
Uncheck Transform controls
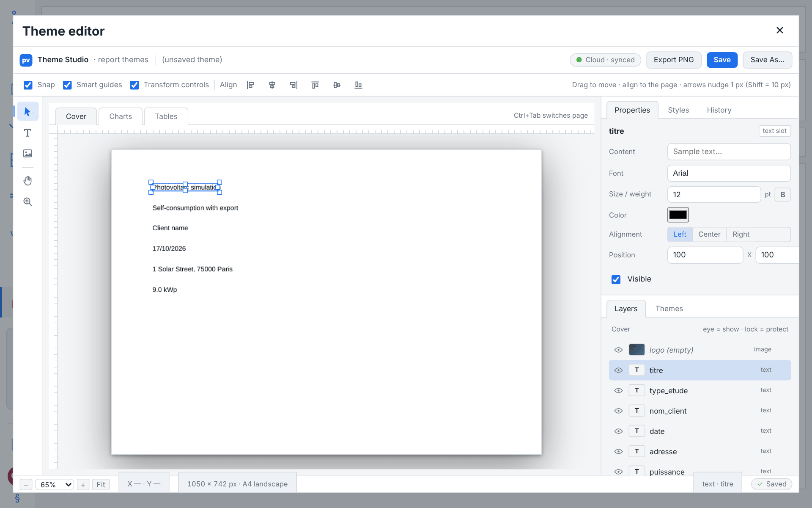pos(134,85)
